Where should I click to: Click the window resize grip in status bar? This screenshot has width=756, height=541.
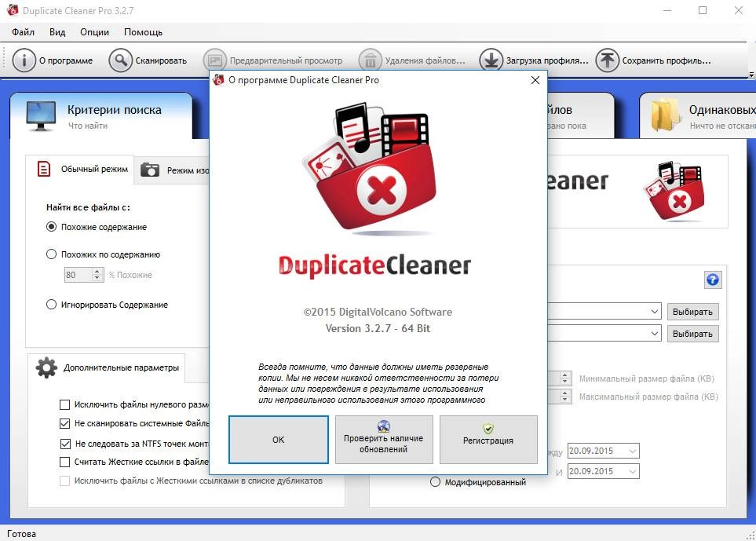(751, 536)
